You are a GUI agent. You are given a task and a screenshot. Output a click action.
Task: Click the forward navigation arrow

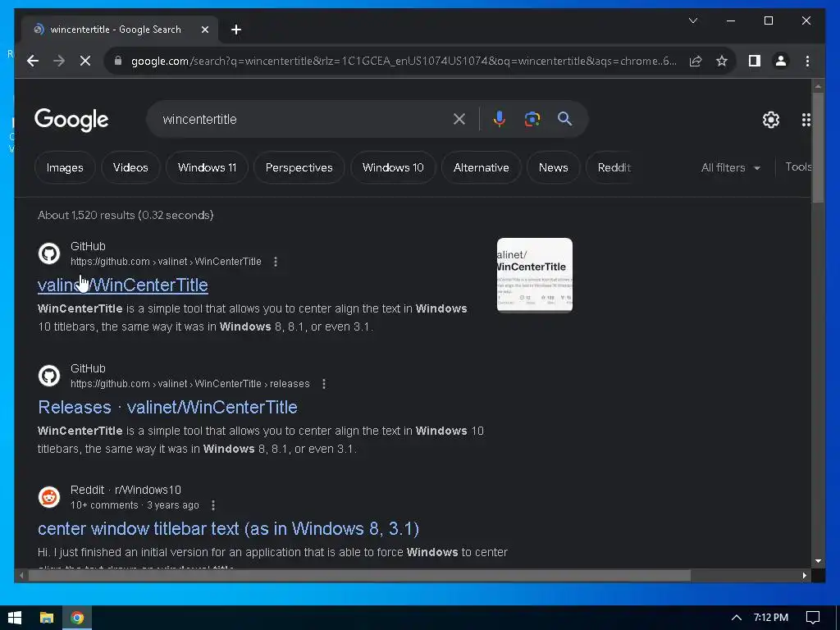[x=59, y=61]
